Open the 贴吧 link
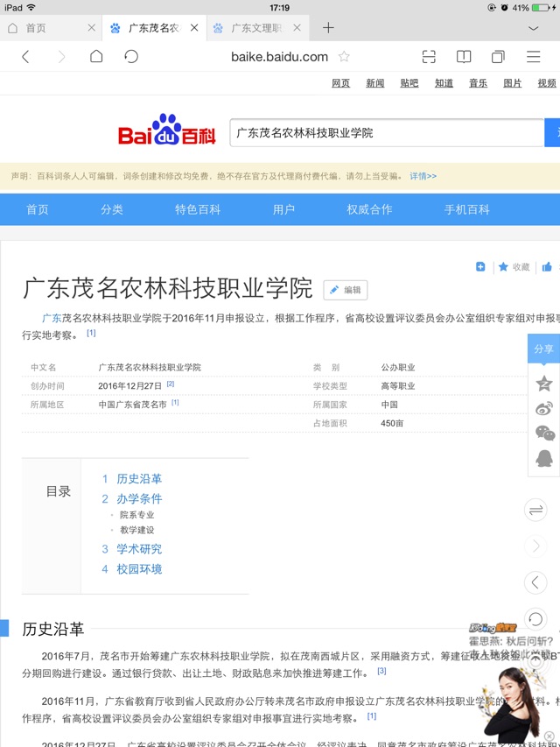Image resolution: width=560 pixels, height=747 pixels. point(409,83)
